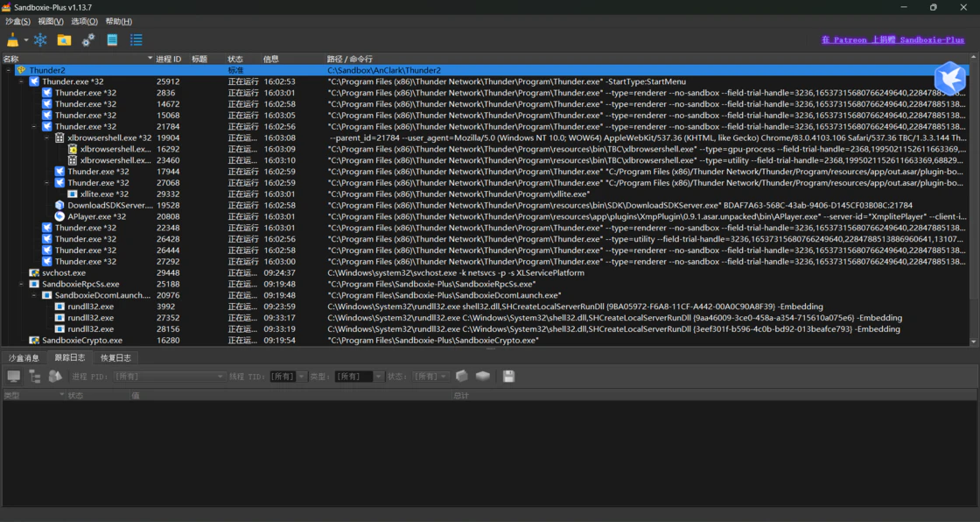
Task: Click the large Thunder bird logo at top right
Action: click(950, 78)
